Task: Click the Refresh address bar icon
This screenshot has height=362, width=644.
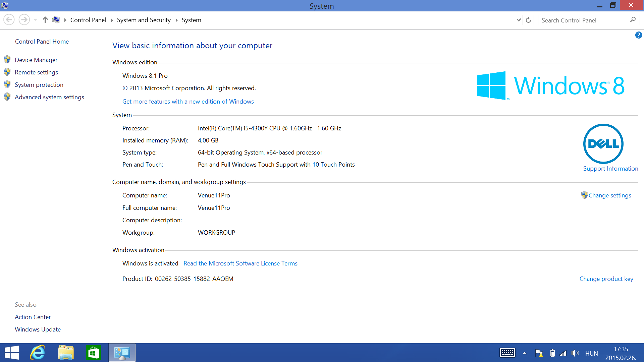Action: click(x=528, y=20)
